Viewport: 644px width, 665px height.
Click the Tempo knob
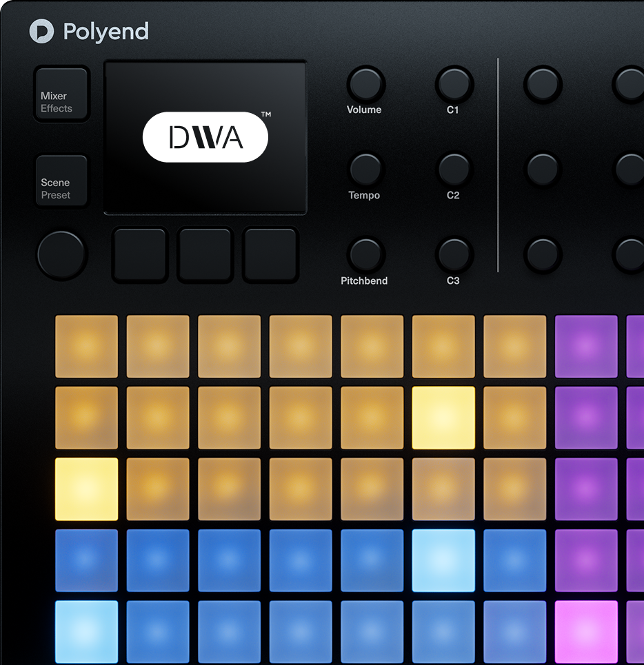365,170
